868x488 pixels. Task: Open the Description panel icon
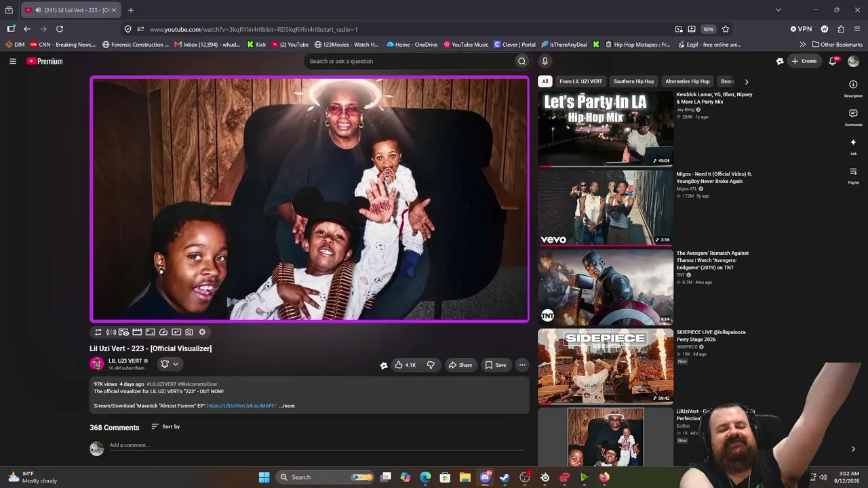click(x=853, y=88)
